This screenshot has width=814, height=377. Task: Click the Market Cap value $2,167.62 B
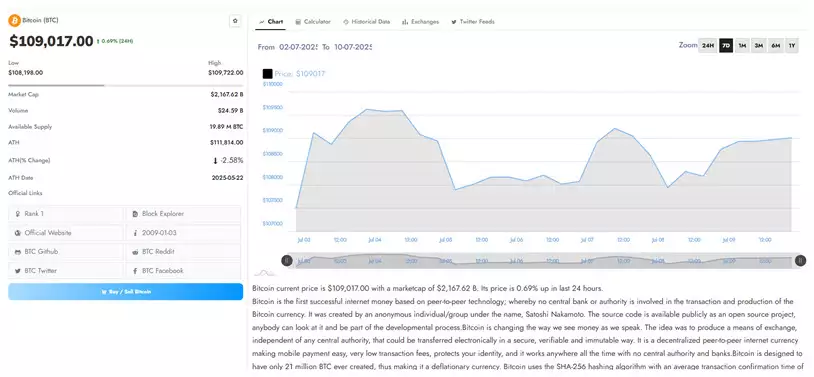pos(227,95)
